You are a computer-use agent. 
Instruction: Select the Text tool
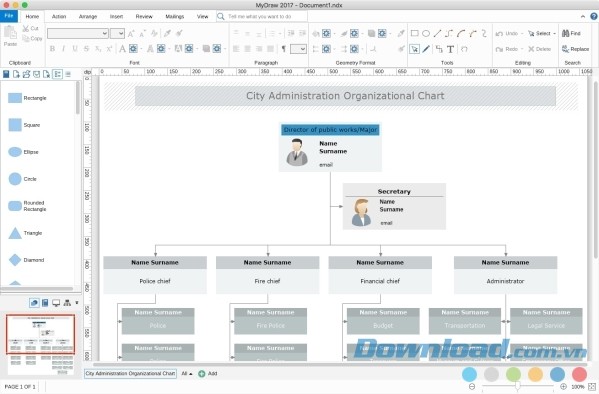(450, 49)
